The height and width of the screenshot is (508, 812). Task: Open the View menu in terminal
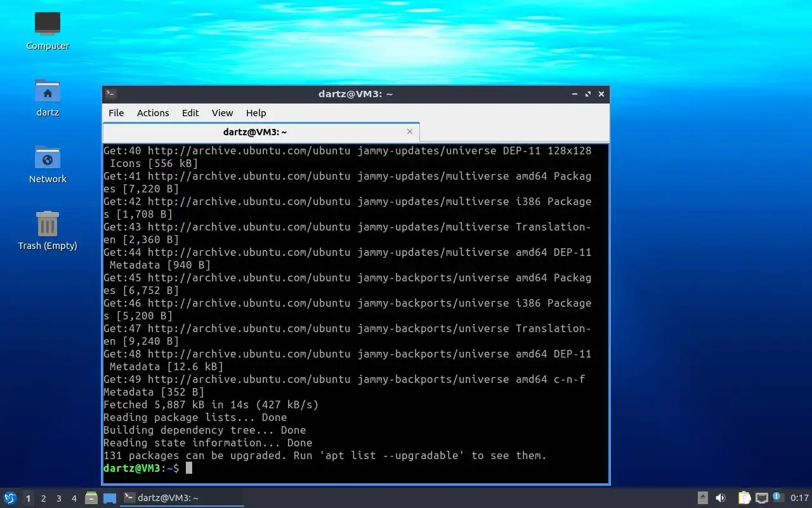point(222,112)
